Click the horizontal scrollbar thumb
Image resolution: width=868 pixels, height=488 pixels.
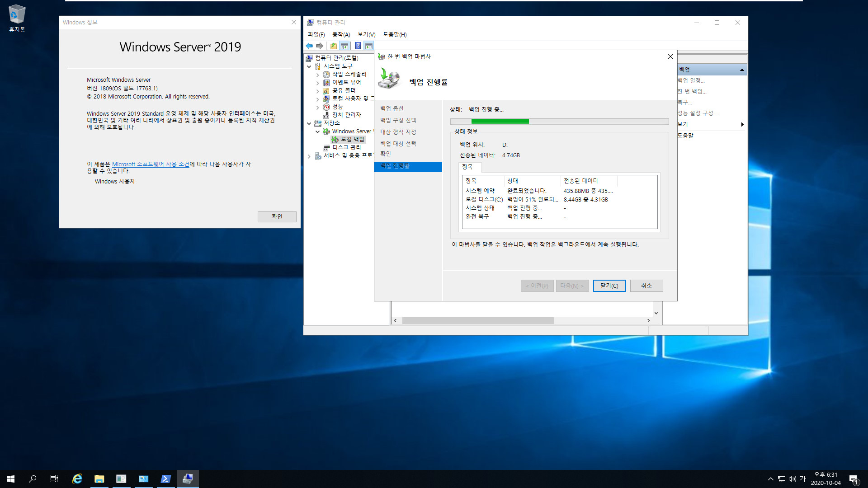click(x=478, y=320)
